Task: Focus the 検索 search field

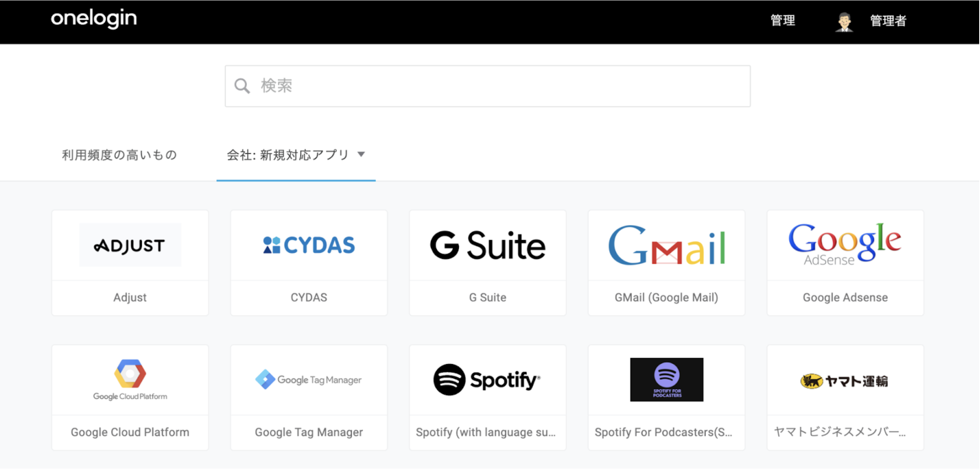Action: point(488,86)
